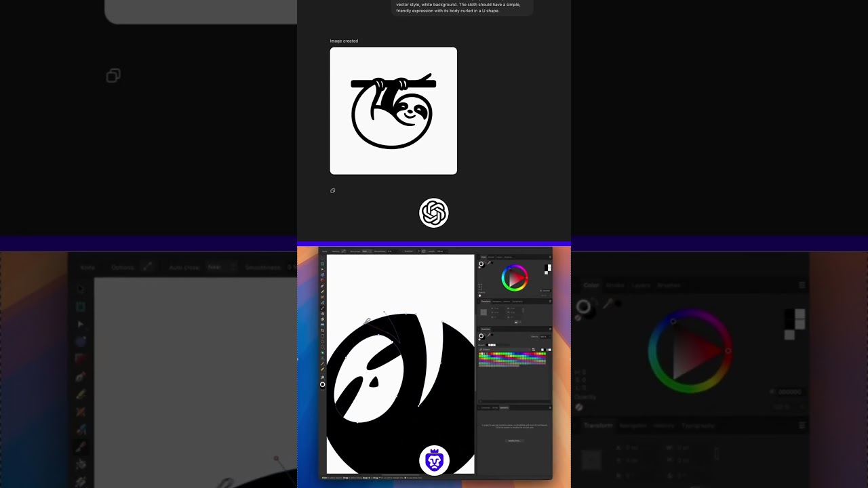Open the Length value dropdown
The height and width of the screenshot is (488, 868).
coord(441,251)
